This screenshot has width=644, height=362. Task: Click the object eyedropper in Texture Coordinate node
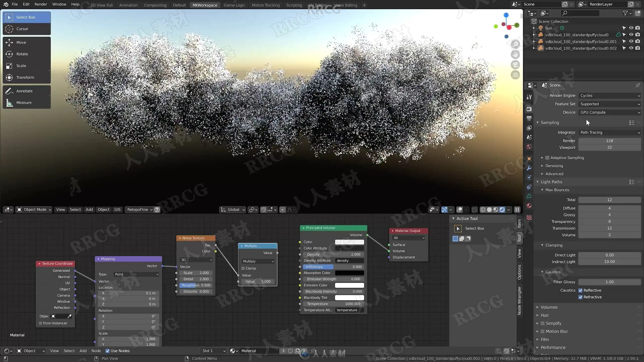(69, 316)
